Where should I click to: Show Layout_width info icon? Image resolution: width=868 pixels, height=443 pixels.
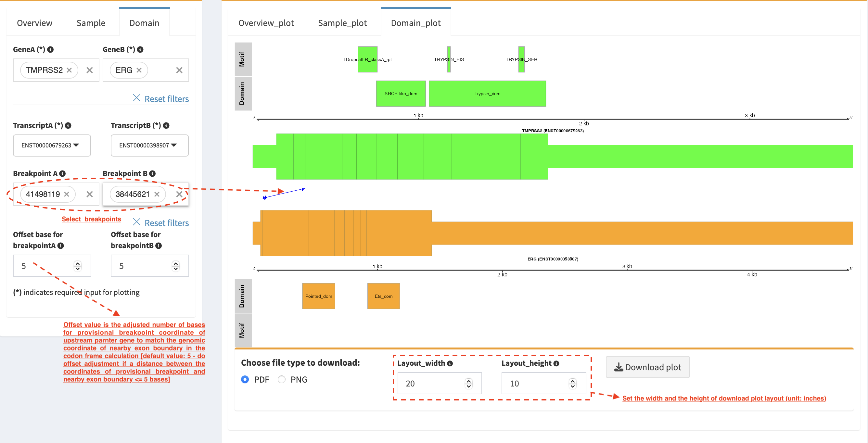[450, 363]
